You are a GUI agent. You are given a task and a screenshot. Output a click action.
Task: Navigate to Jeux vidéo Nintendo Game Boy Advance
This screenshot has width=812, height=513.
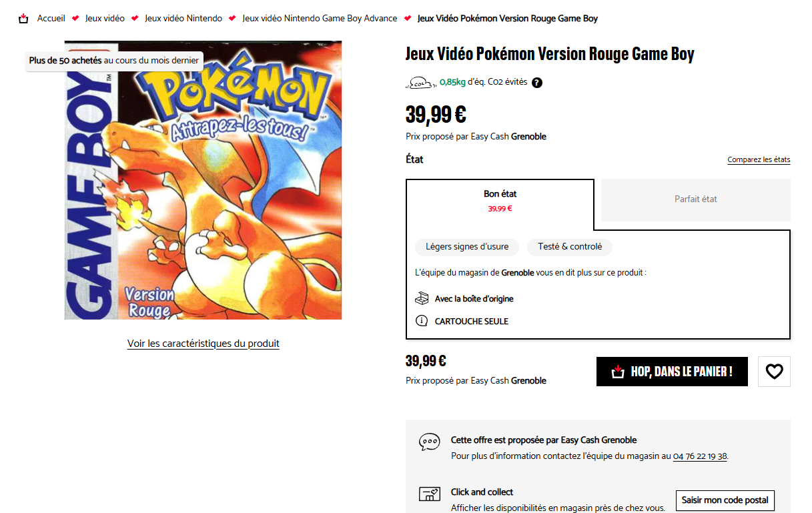320,18
